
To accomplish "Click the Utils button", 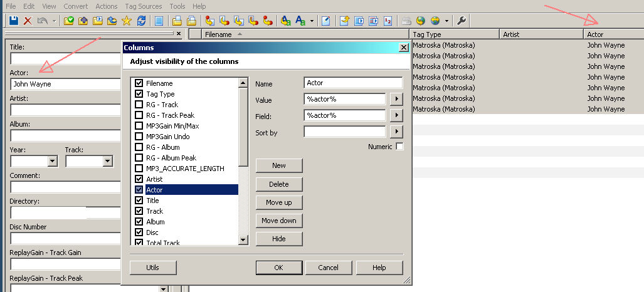I will coord(153,268).
